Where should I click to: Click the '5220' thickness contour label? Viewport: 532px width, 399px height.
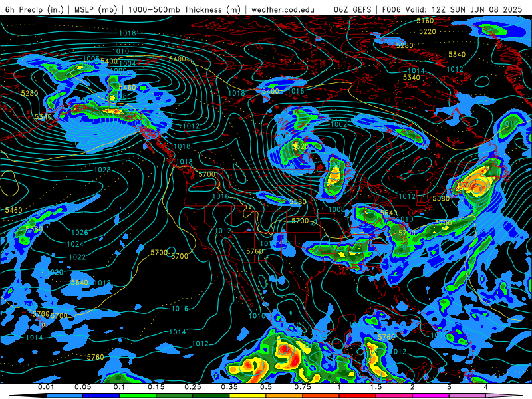click(x=428, y=31)
